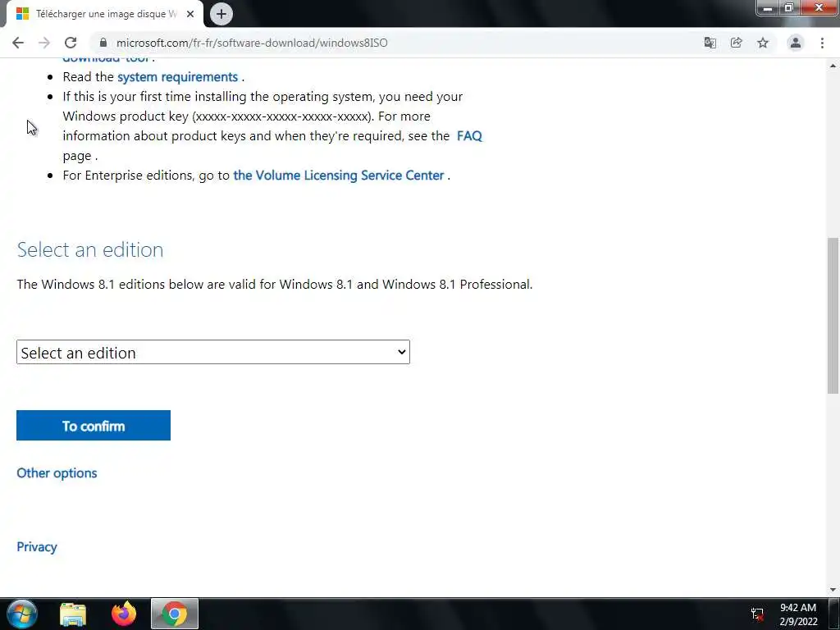Open the Privacy link
Viewport: 840px width, 630px height.
pyautogui.click(x=36, y=547)
